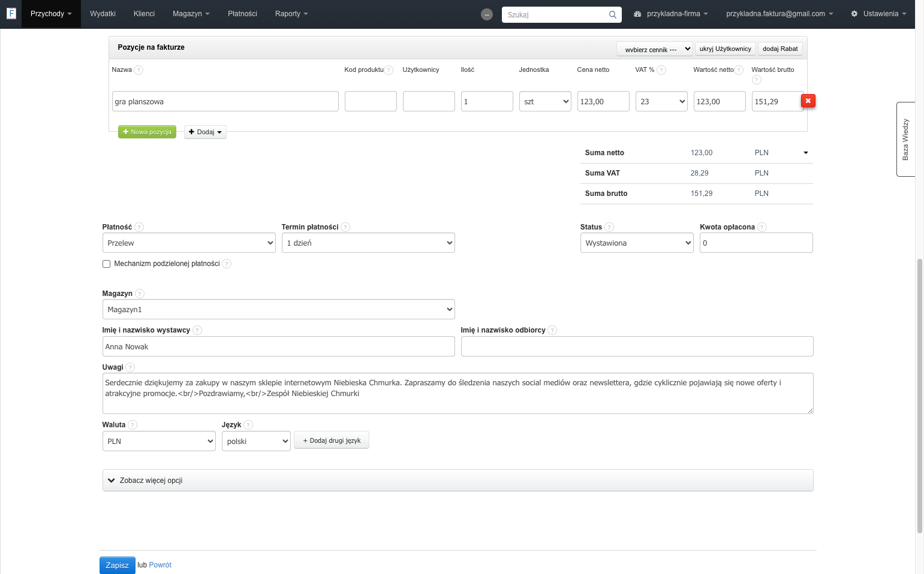The width and height of the screenshot is (924, 574).
Task: Open help tooltip next to Status
Action: click(609, 227)
